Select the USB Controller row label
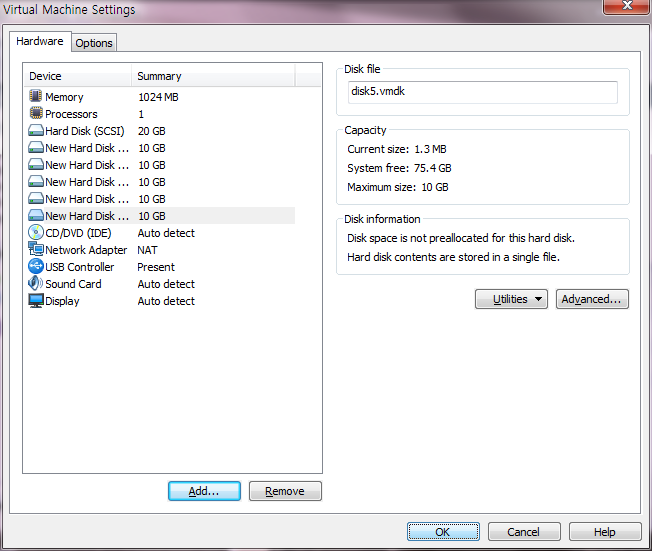This screenshot has height=551, width=652. coord(79,267)
